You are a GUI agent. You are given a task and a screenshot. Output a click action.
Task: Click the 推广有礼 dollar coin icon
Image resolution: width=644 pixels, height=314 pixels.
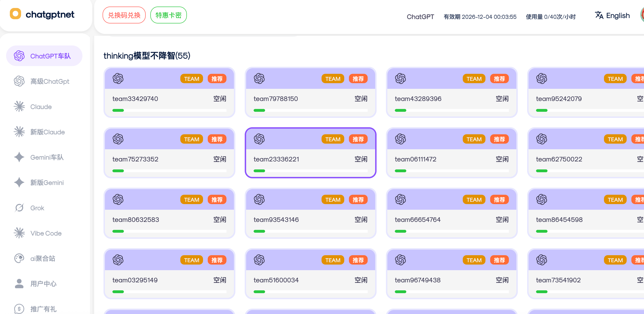[19, 309]
